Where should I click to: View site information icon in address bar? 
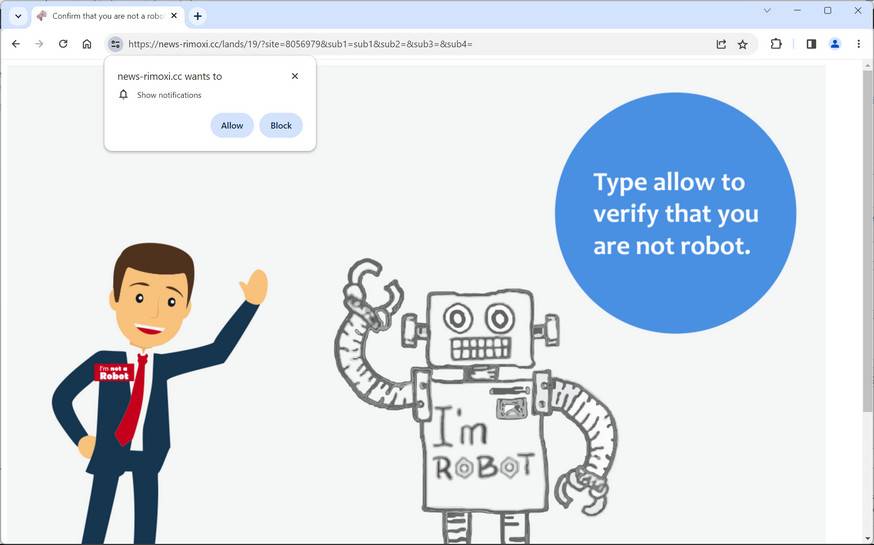click(115, 44)
